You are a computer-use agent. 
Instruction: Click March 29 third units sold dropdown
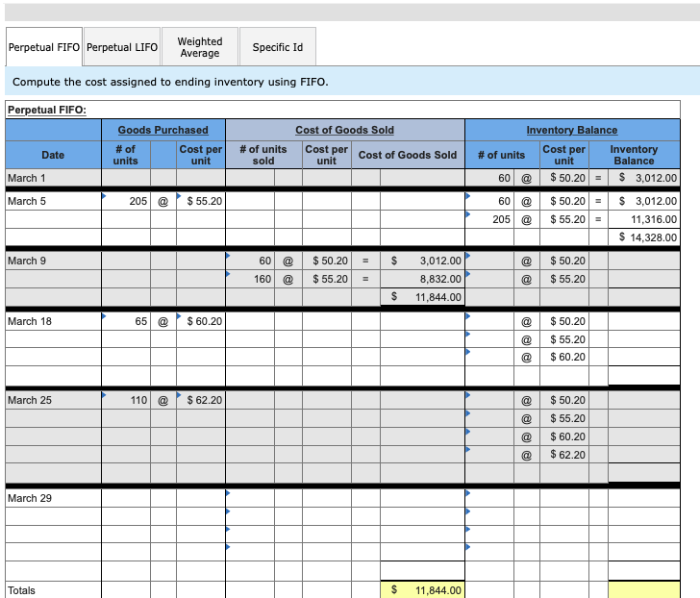click(x=250, y=535)
